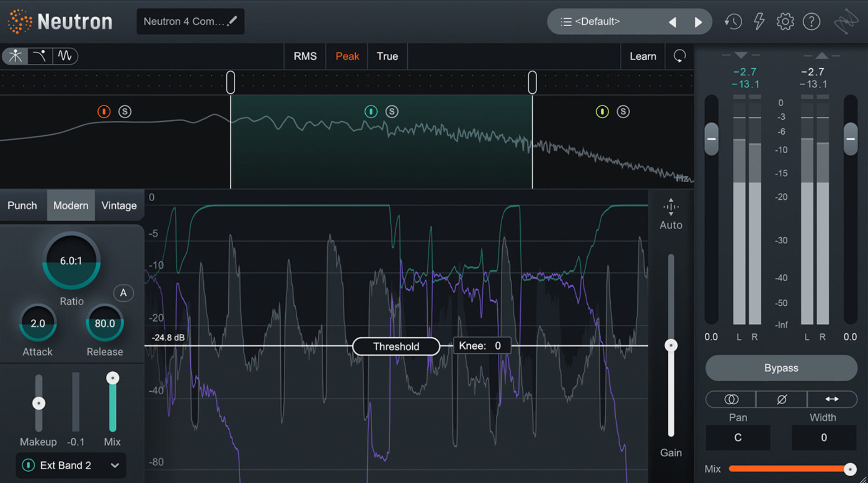This screenshot has width=868, height=483.
Task: Select the waveform detection mode icon
Action: point(65,56)
